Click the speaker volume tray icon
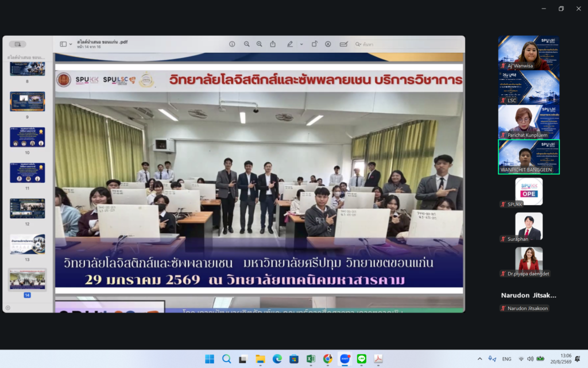 [x=530, y=359]
